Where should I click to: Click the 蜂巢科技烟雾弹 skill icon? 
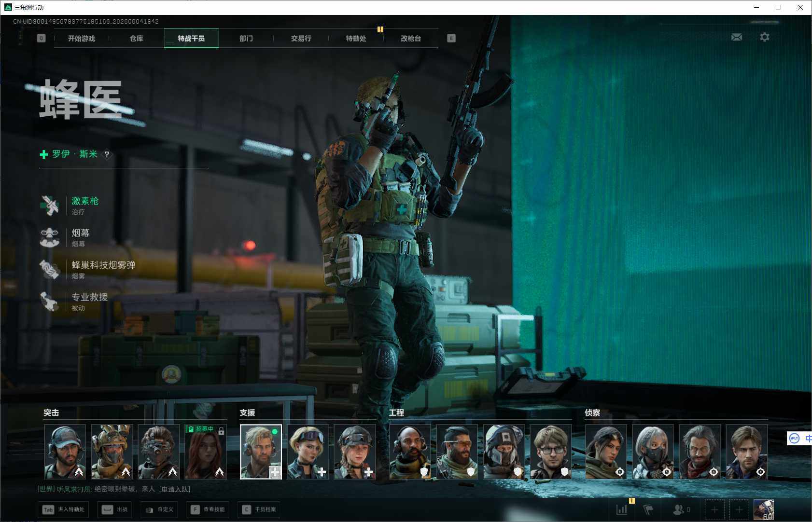(x=50, y=270)
